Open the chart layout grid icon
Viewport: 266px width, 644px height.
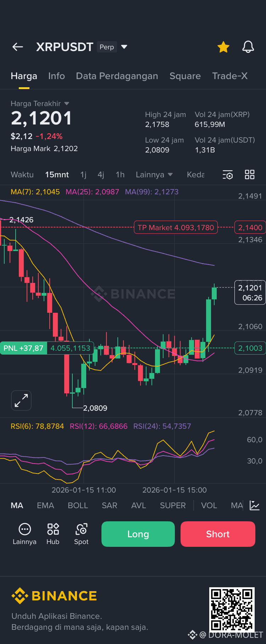(250, 174)
